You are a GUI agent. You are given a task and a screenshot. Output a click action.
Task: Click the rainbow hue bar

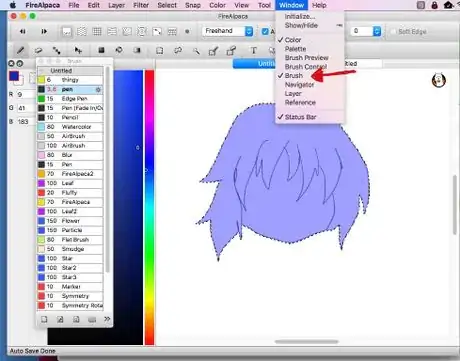tap(150, 207)
